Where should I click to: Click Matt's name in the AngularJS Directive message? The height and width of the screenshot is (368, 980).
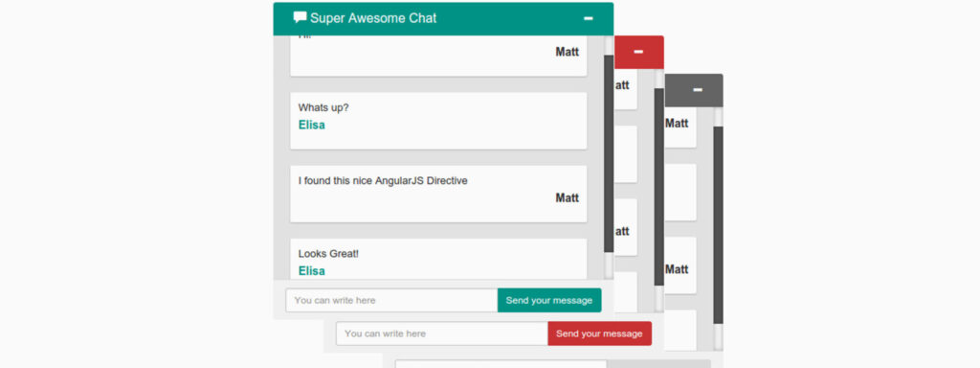567,197
